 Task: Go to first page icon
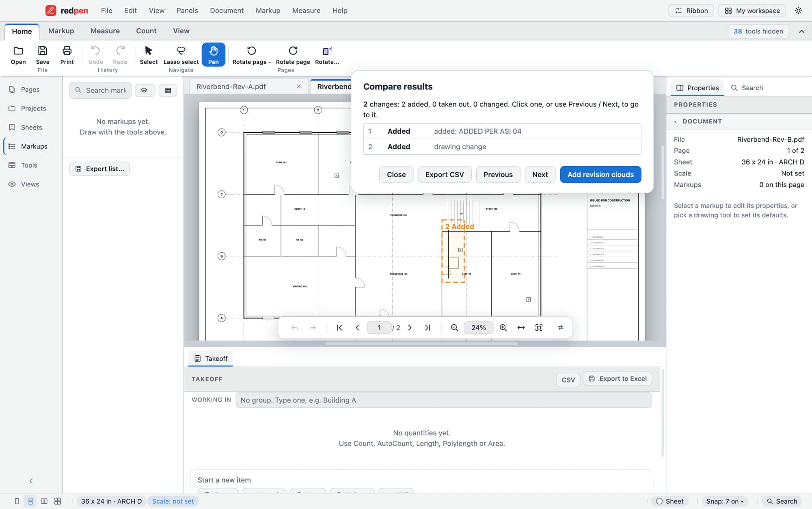tap(339, 328)
